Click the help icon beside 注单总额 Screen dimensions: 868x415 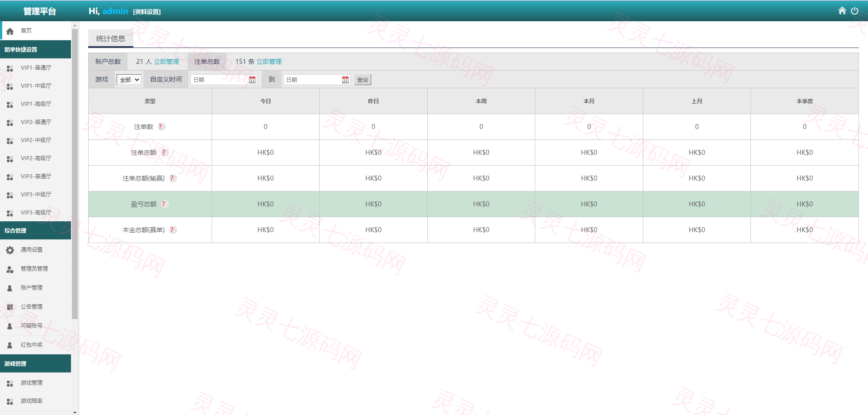point(164,153)
